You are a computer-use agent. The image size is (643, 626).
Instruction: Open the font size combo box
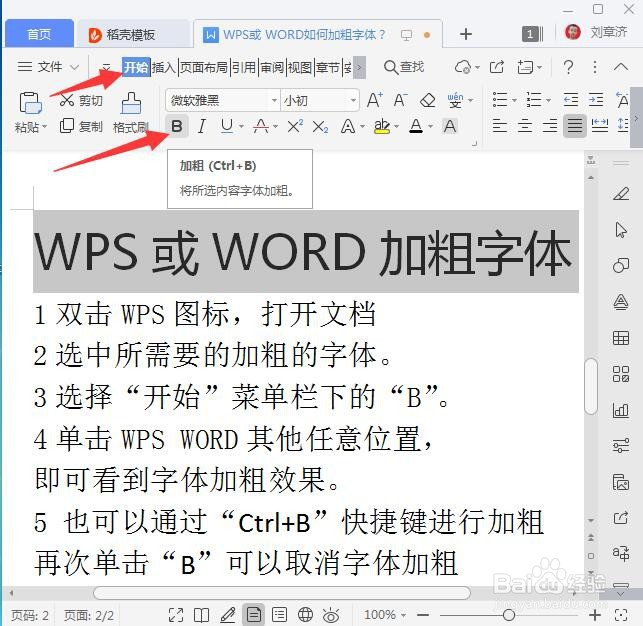click(x=319, y=100)
